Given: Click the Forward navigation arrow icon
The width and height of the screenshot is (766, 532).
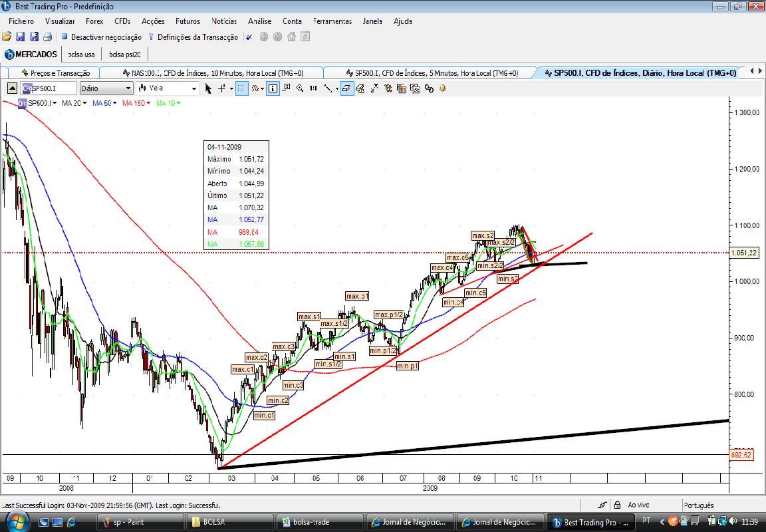Looking at the screenshot, I should click(x=278, y=37).
